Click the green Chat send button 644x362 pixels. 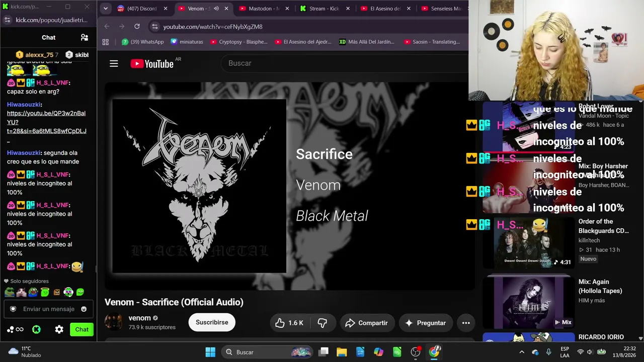82,329
